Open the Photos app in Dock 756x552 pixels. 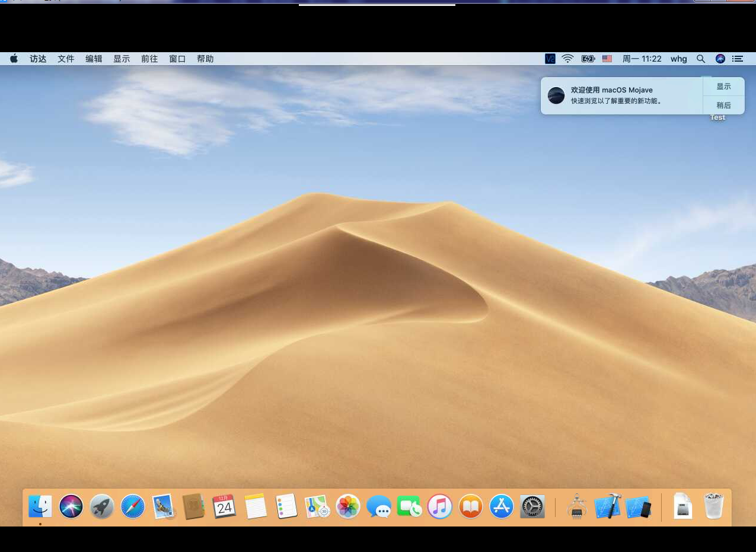[348, 506]
